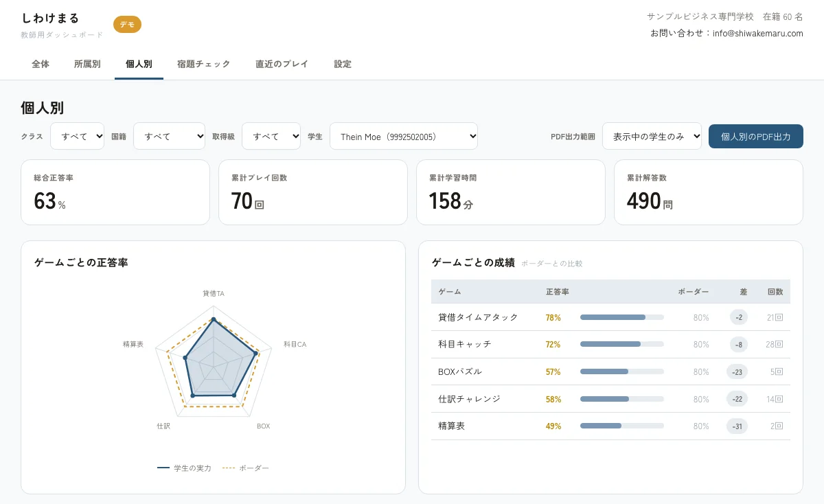This screenshot has height=504, width=824.
Task: Click the 個人別のPDF出力 button
Action: coord(756,136)
